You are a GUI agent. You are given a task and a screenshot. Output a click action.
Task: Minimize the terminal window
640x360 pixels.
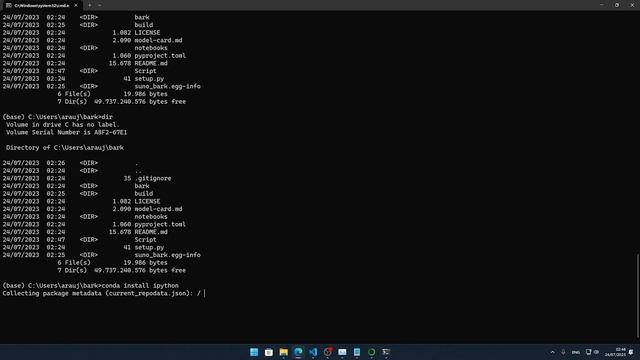[x=602, y=5]
